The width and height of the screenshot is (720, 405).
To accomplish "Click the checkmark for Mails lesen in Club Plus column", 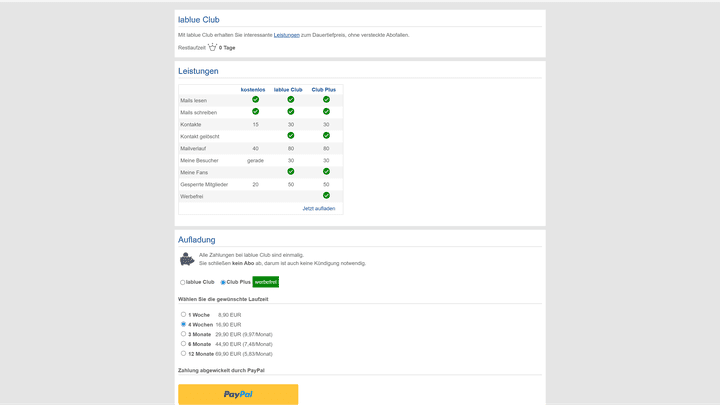I will coord(326,100).
